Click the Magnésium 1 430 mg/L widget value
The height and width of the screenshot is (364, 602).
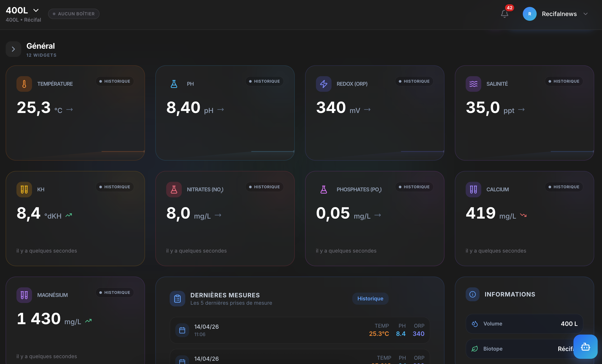point(39,319)
